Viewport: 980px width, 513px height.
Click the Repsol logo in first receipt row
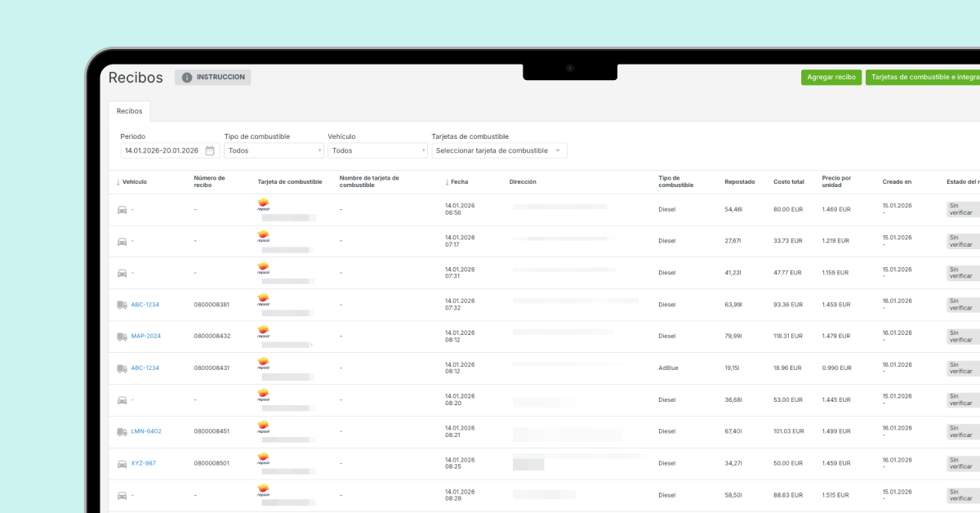[263, 206]
